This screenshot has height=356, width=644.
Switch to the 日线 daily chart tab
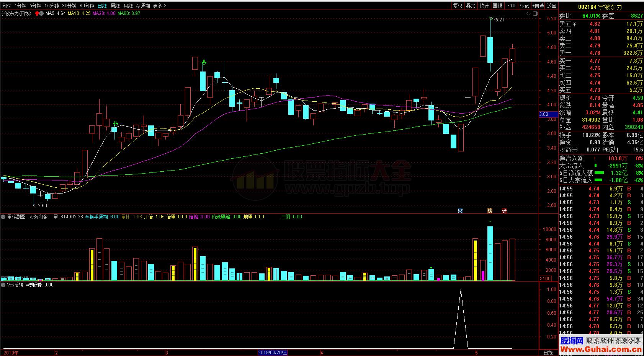pos(102,6)
